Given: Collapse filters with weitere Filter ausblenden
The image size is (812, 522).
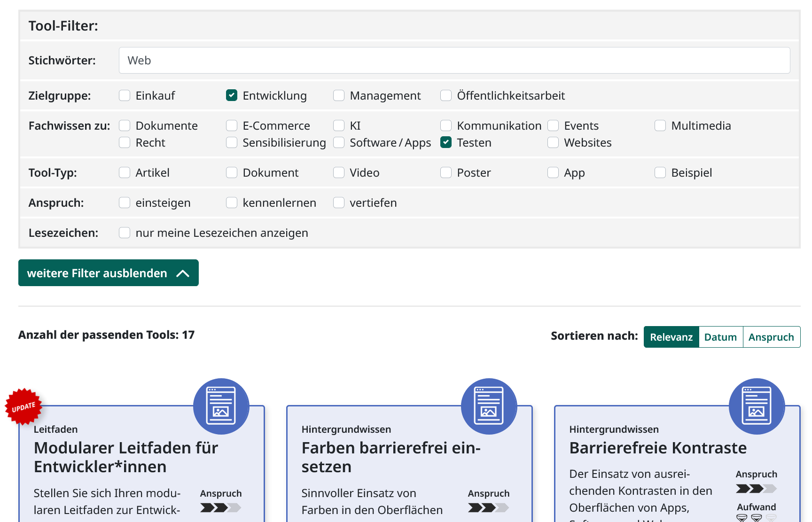Looking at the screenshot, I should click(109, 273).
